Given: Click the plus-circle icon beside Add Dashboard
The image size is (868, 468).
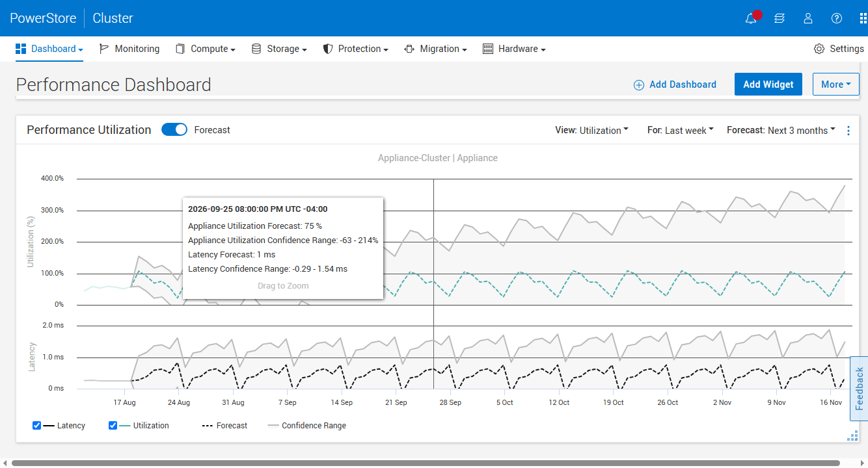Looking at the screenshot, I should 639,85.
